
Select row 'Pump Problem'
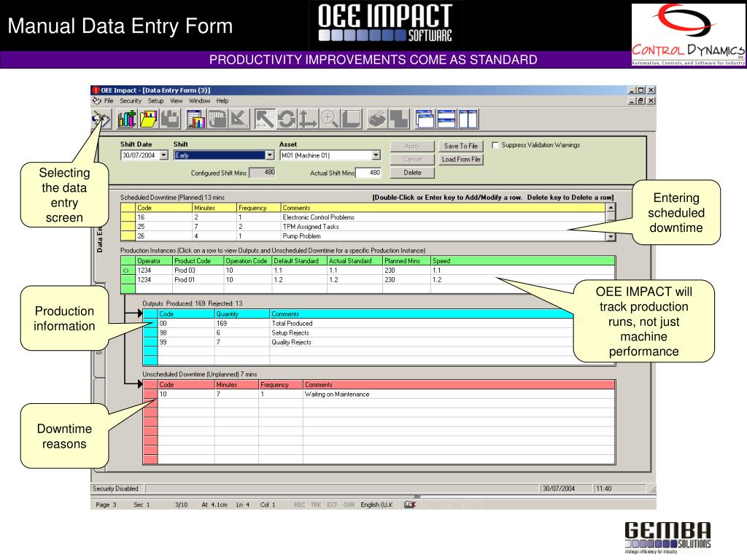tap(363, 236)
